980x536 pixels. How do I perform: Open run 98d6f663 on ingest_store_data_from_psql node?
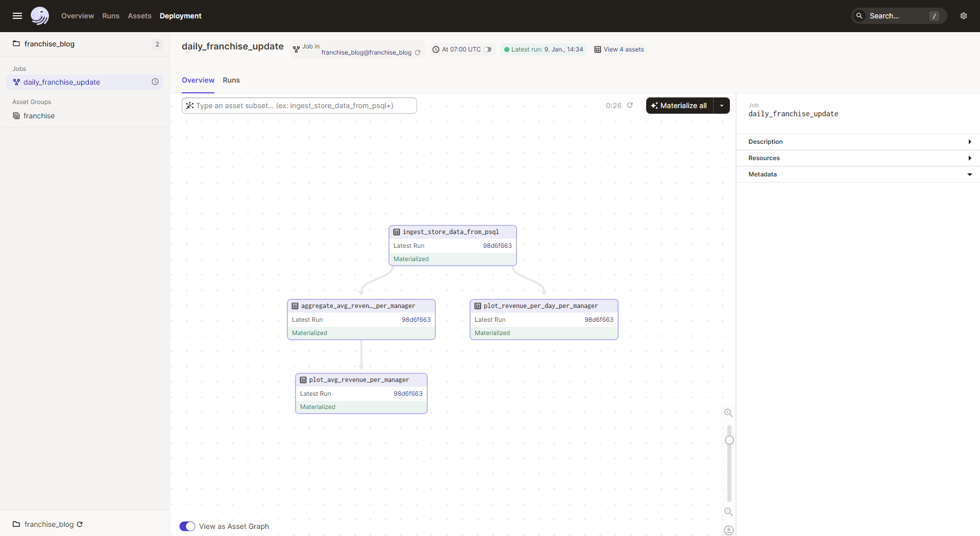[497, 246]
